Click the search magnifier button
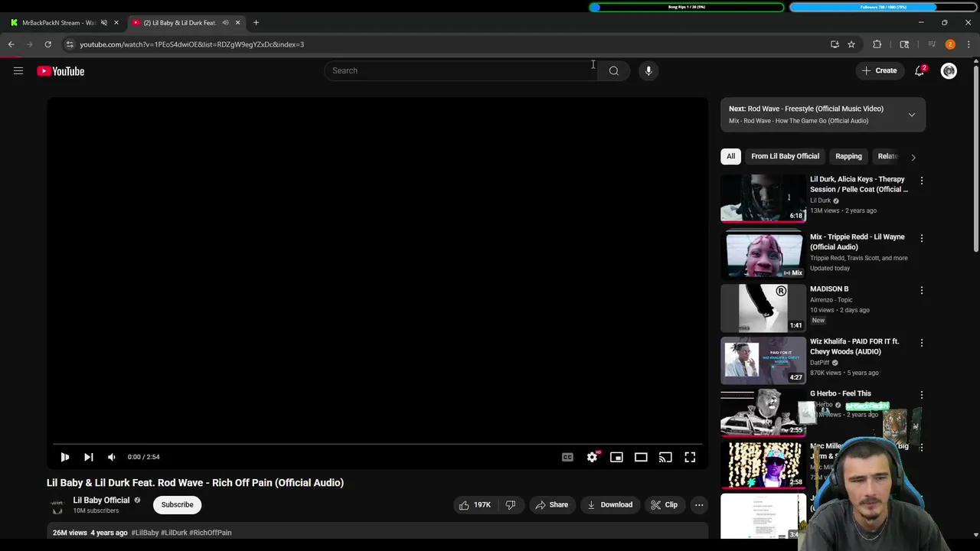Viewport: 980px width, 551px height. (x=613, y=70)
